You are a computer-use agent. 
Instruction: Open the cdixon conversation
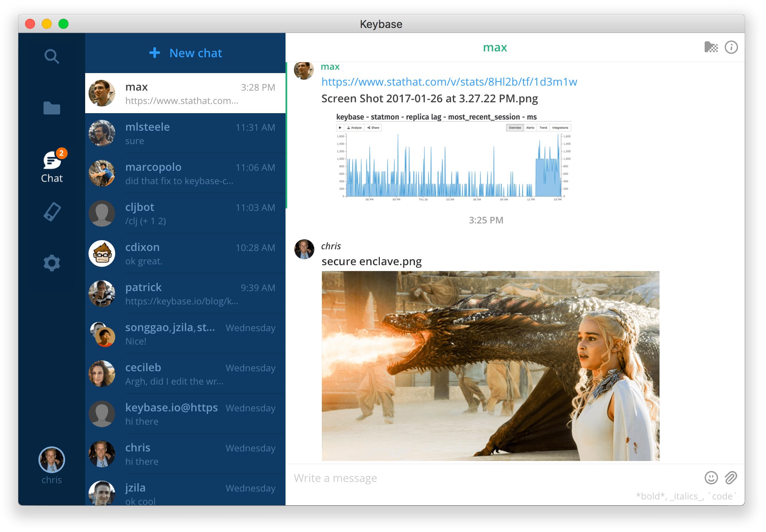(185, 253)
